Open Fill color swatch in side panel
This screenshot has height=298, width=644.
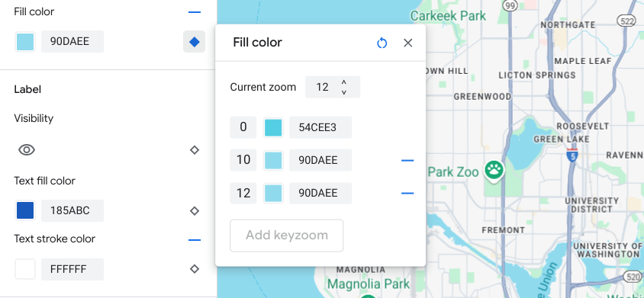click(25, 41)
